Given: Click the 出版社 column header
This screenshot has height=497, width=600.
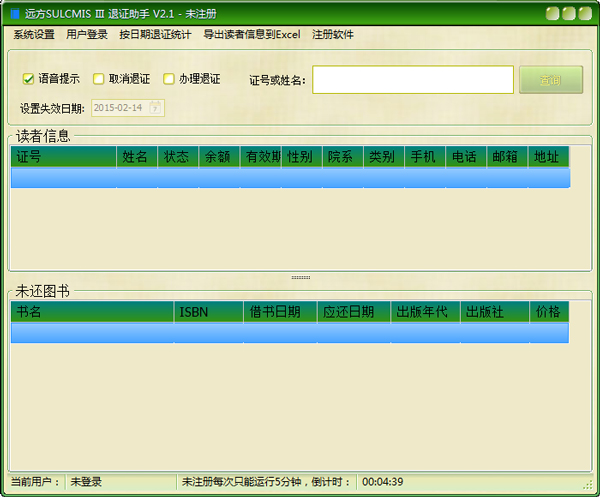Looking at the screenshot, I should tap(495, 312).
